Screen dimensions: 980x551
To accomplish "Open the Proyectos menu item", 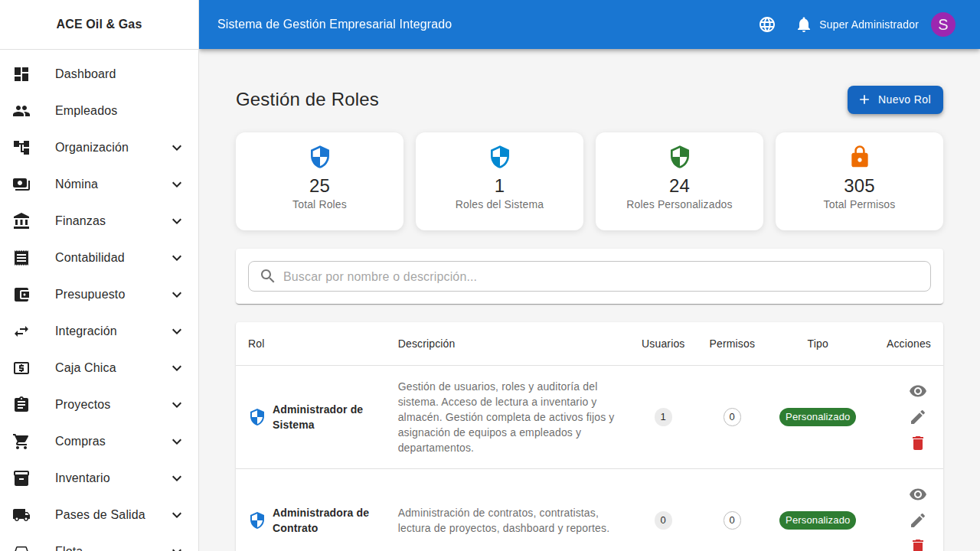I will point(82,405).
